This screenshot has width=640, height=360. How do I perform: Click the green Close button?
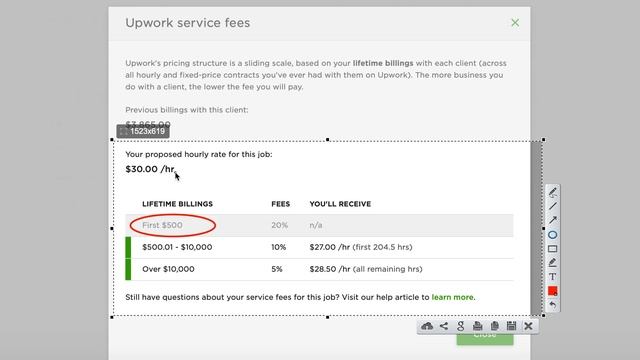[x=485, y=338]
